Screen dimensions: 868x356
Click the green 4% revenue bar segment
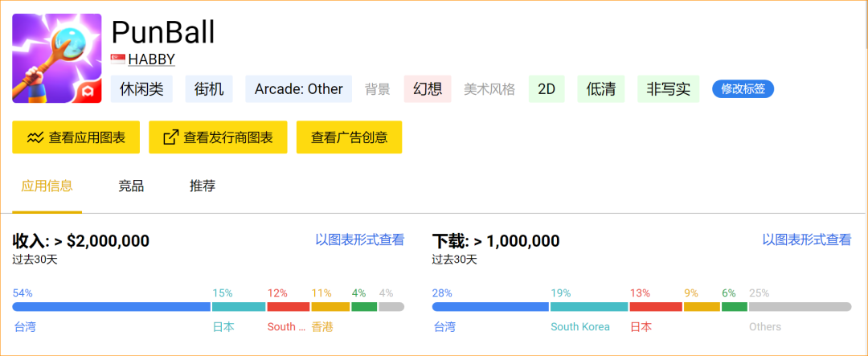(x=364, y=307)
